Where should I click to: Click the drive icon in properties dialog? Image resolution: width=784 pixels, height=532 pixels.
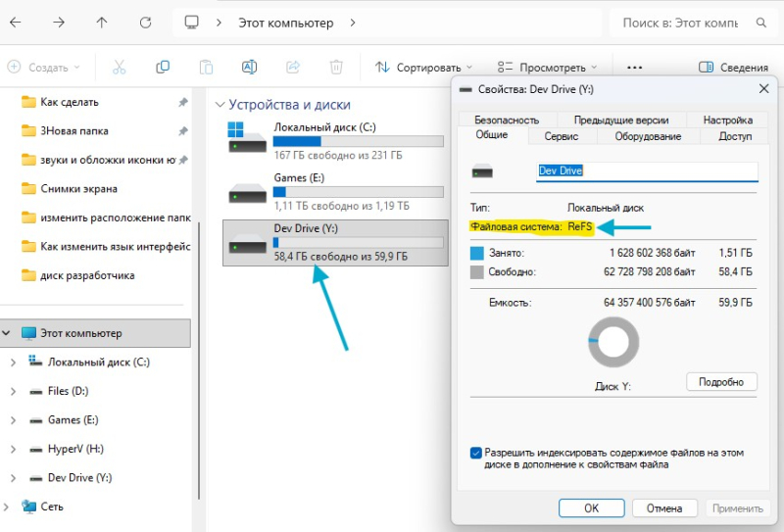coord(482,172)
